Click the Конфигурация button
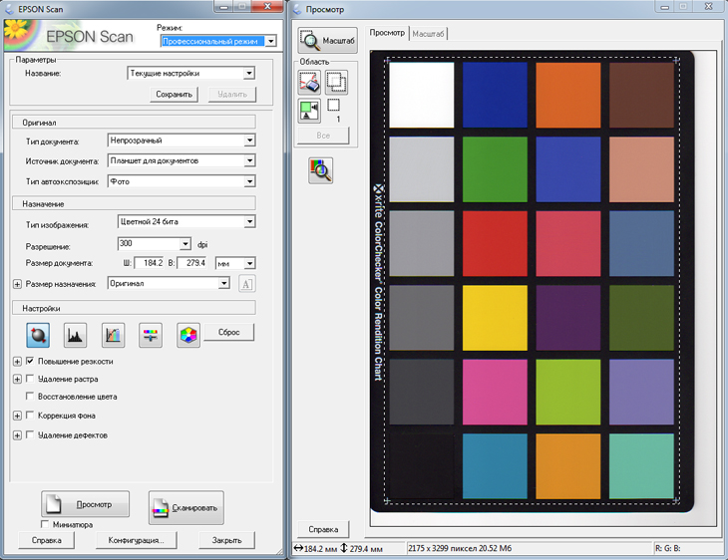 point(136,540)
